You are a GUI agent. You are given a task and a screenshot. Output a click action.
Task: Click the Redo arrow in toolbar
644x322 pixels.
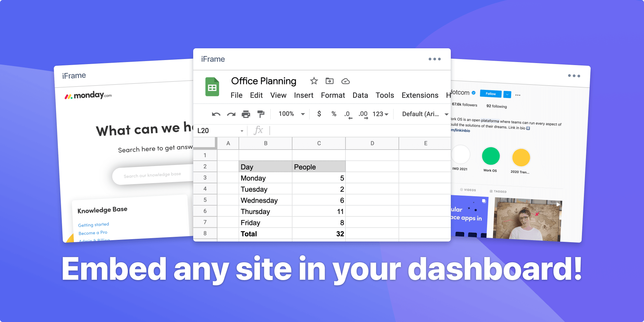point(231,114)
